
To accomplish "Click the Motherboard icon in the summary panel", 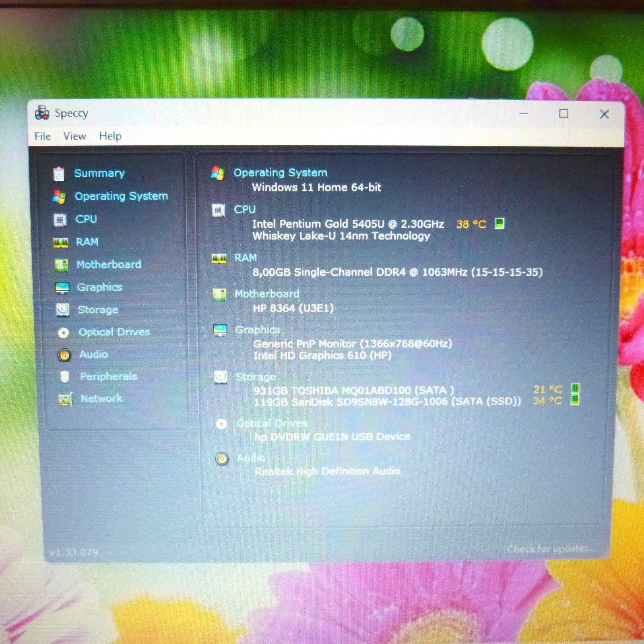I will pyautogui.click(x=219, y=295).
